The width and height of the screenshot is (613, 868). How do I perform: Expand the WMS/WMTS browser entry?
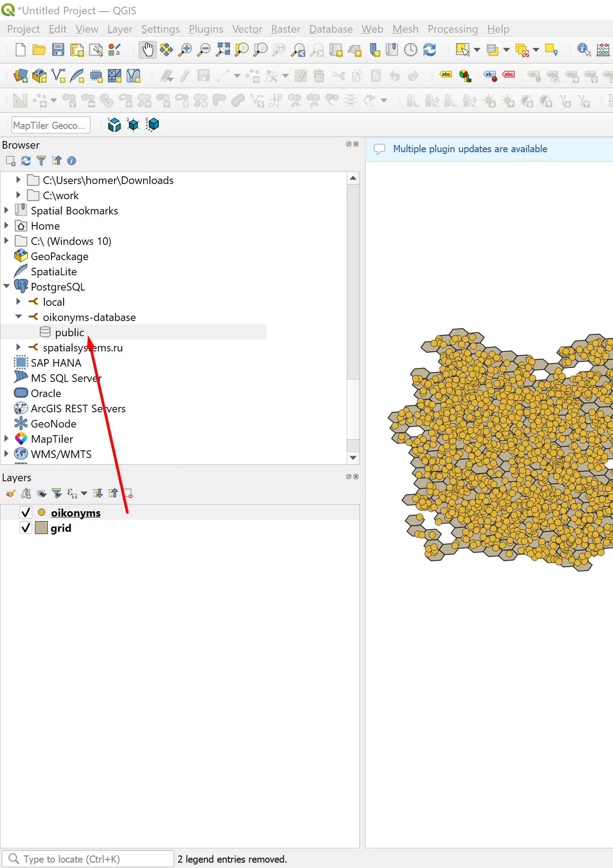pos(7,453)
